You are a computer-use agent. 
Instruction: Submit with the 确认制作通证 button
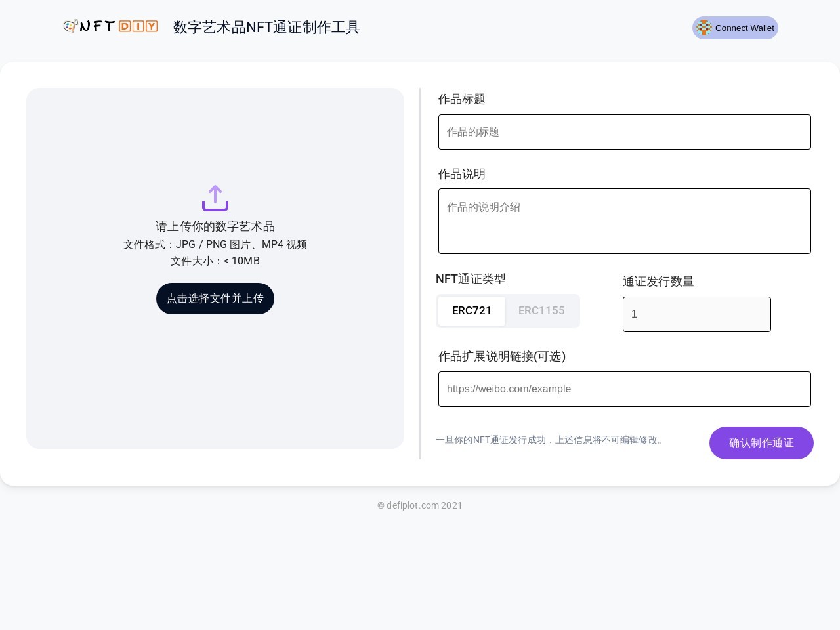(761, 443)
